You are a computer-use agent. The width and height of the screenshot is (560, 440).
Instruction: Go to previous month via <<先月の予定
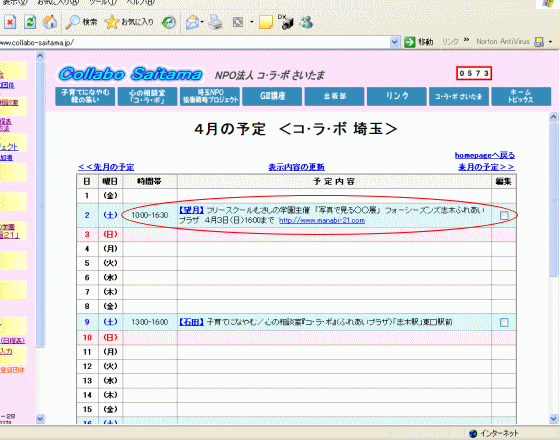point(106,167)
